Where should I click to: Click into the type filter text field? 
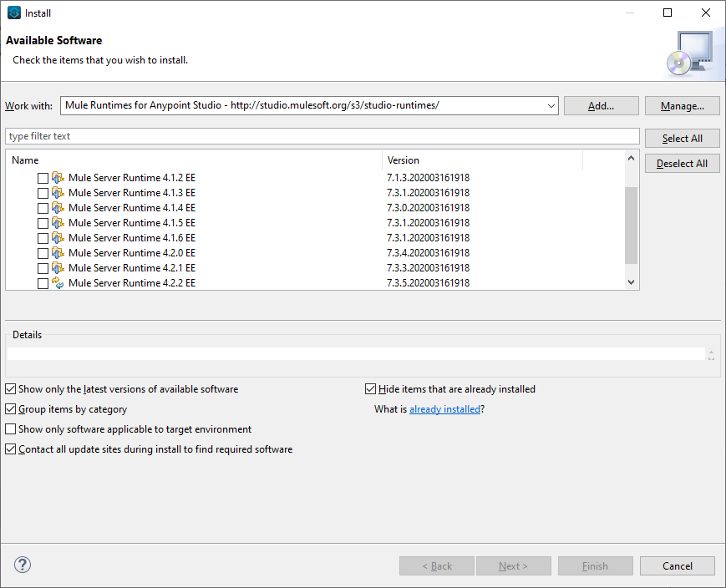(x=322, y=136)
